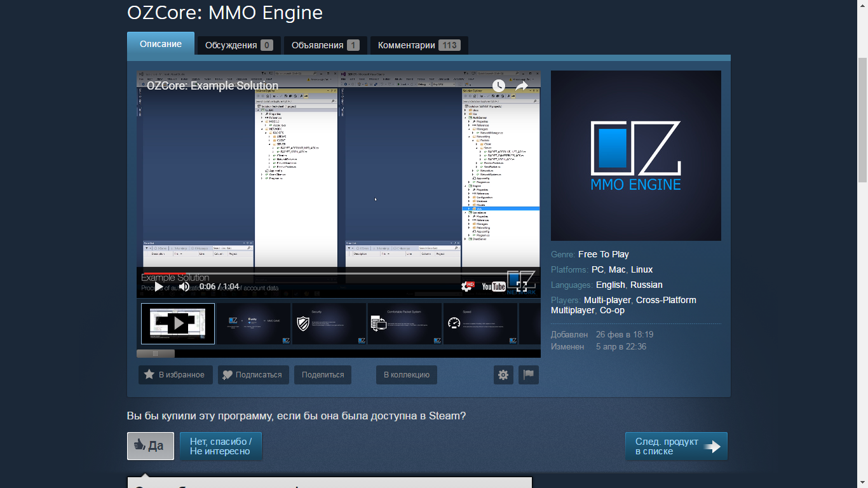Choose Нет, спасибо / Не интересно
The height and width of the screenshot is (488, 868).
point(221,446)
